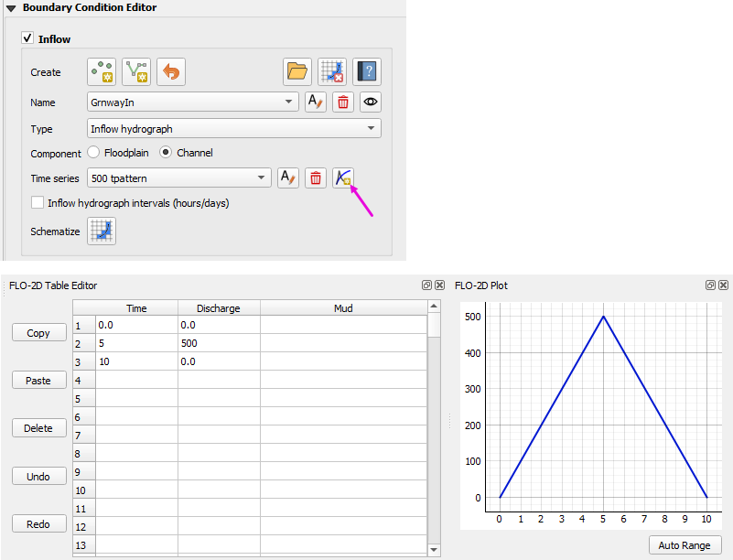Viewport: 733px width, 560px height.
Task: Delete the GrnwayIn boundary condition
Action: coord(343,102)
